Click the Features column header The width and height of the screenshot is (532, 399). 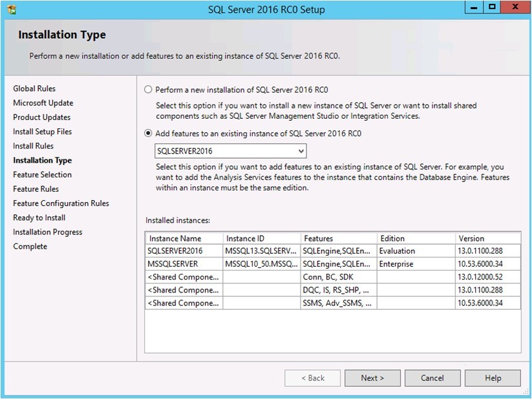point(339,238)
